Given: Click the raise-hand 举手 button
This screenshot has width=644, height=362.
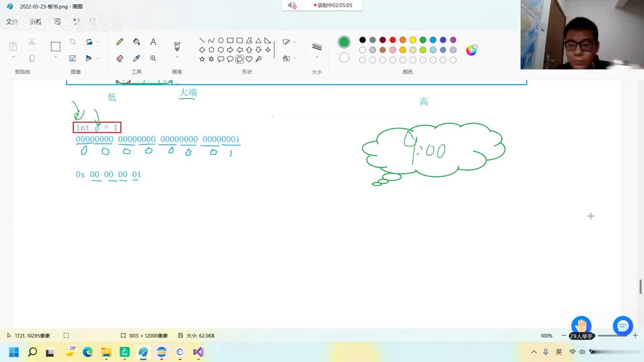Looking at the screenshot, I should [581, 328].
